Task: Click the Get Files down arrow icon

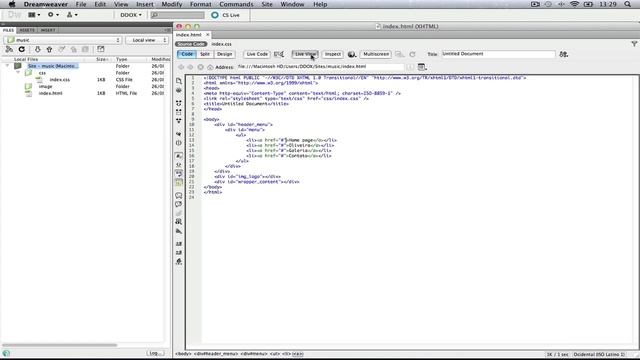Action: tap(38, 49)
